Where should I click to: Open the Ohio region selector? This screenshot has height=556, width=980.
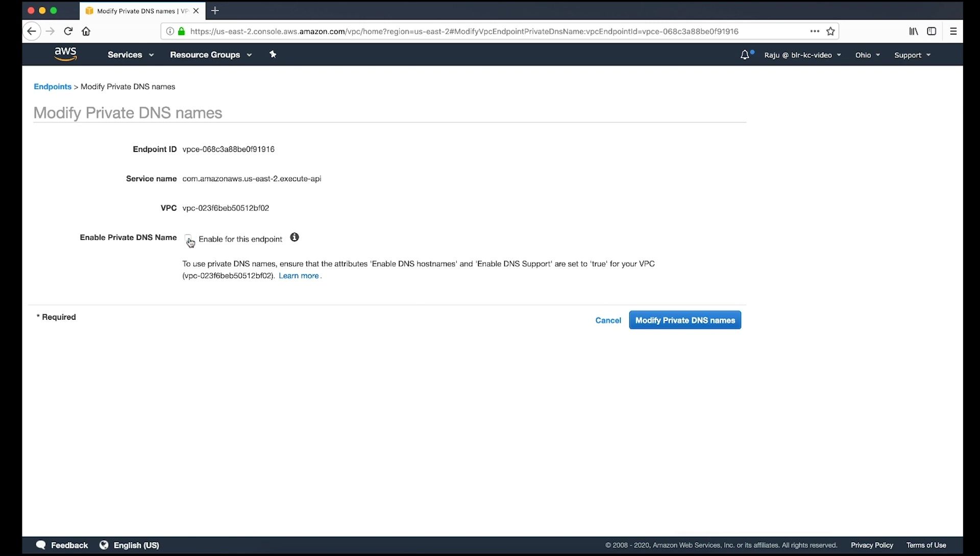click(867, 55)
